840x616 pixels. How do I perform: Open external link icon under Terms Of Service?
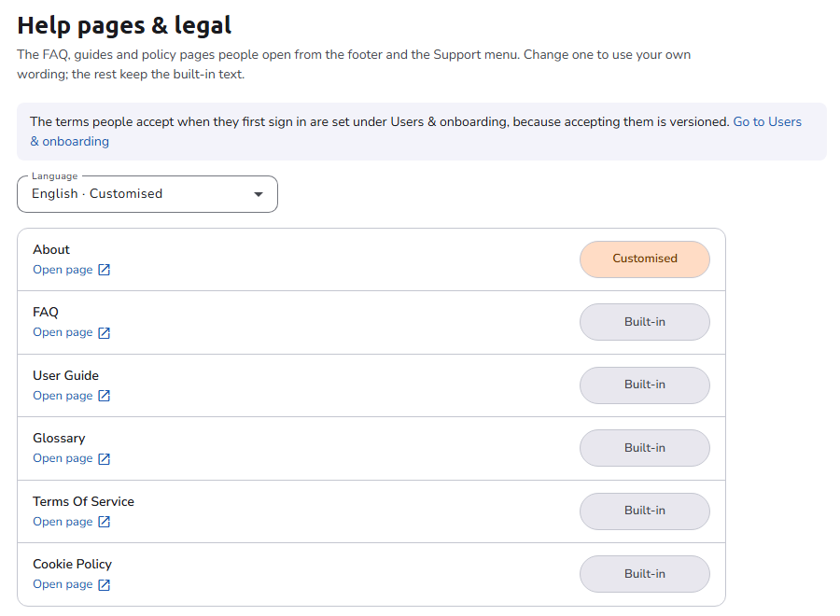[105, 522]
